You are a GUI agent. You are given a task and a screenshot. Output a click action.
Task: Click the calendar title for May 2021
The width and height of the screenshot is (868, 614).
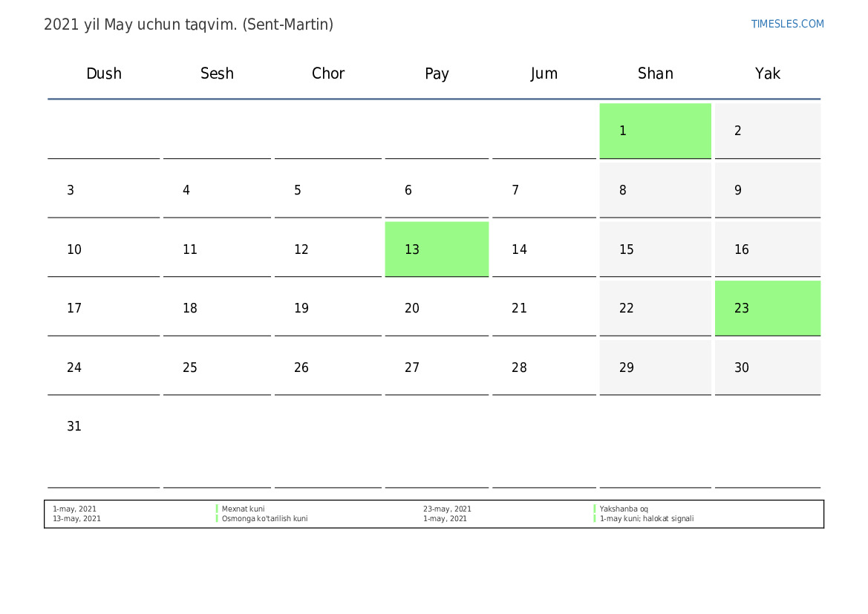click(189, 25)
